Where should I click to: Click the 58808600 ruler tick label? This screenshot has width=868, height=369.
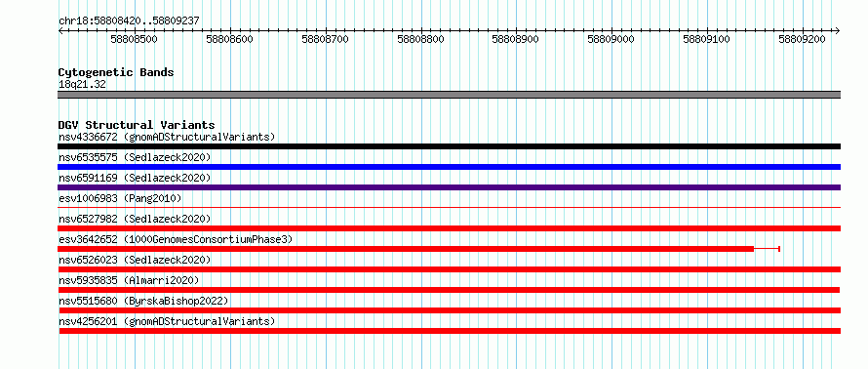(x=230, y=39)
